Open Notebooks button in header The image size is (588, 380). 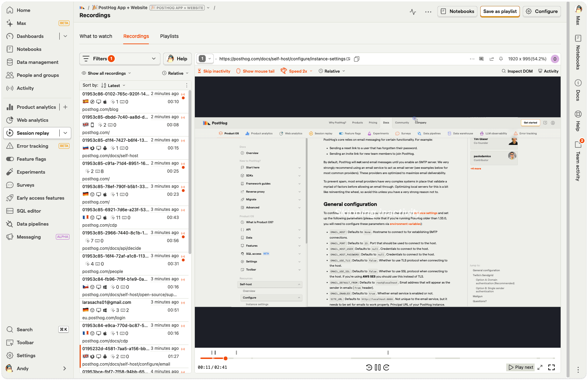[x=457, y=11]
